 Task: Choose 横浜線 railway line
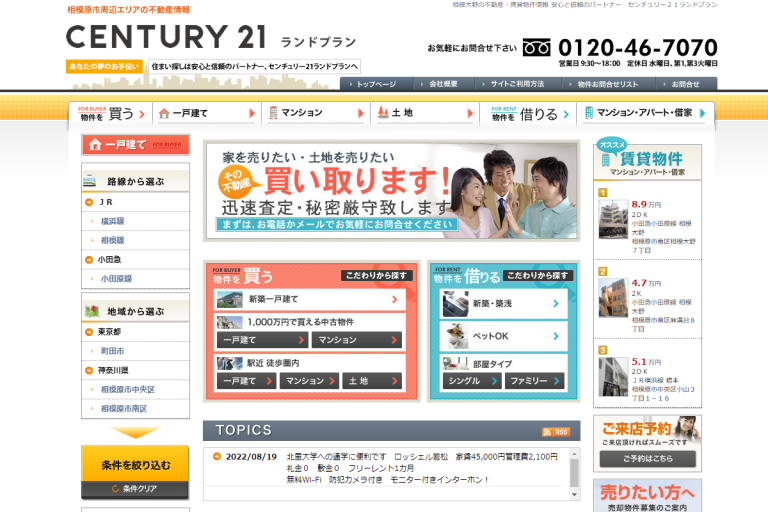pyautogui.click(x=112, y=221)
